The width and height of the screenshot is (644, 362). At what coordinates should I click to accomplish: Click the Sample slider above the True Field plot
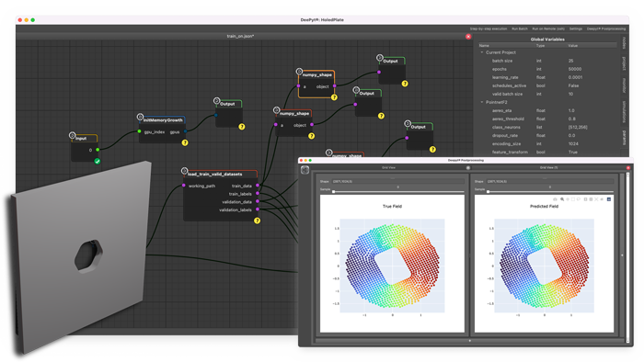398,191
